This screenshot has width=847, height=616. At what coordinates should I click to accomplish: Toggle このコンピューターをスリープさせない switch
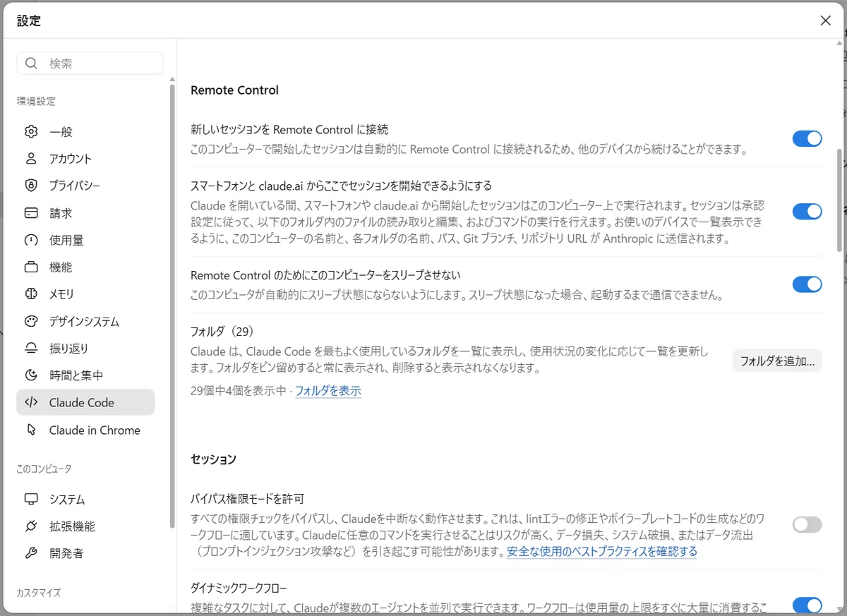(x=807, y=284)
